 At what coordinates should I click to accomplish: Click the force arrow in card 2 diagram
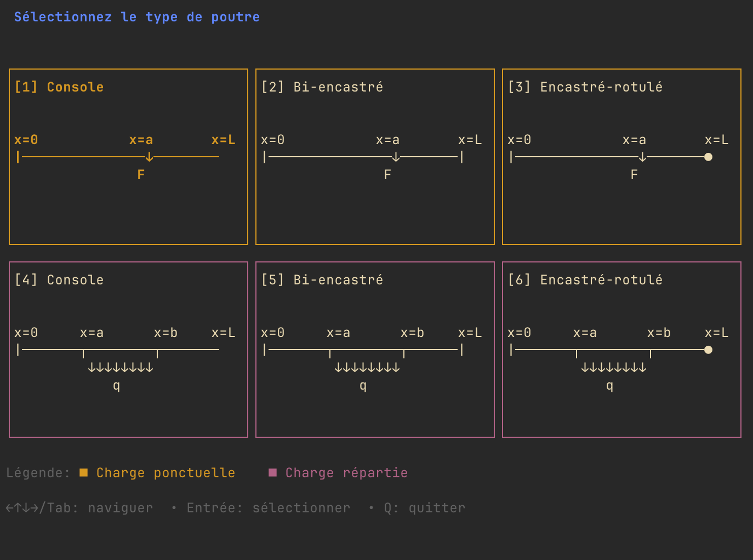click(x=396, y=157)
